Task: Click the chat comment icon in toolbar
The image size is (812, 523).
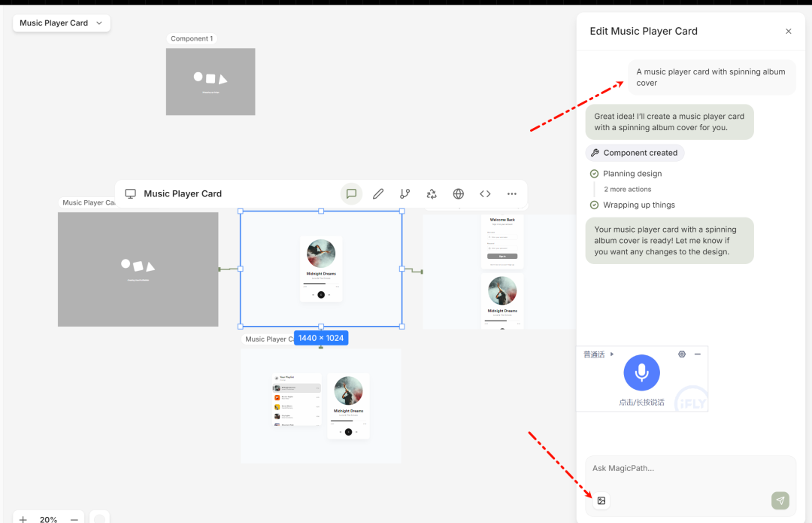Action: tap(351, 193)
